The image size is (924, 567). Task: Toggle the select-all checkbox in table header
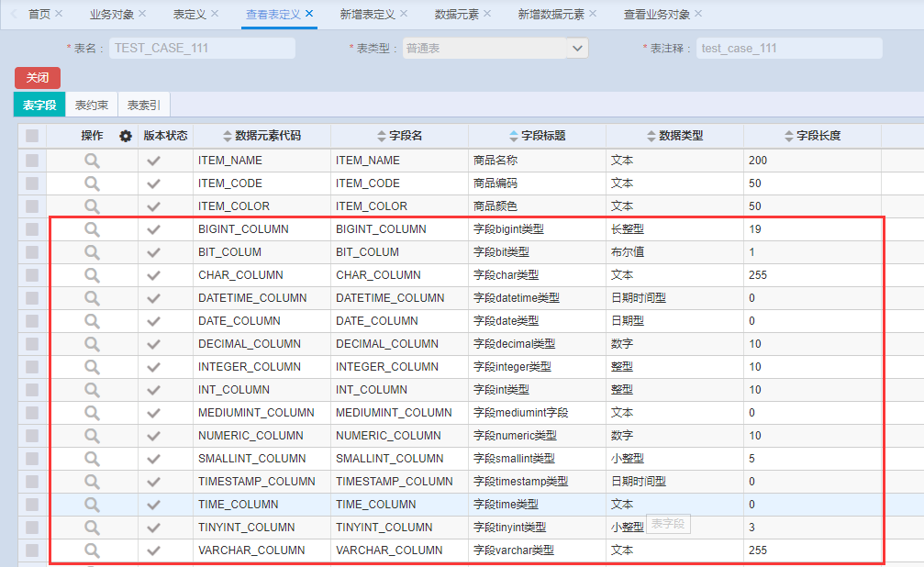click(32, 136)
